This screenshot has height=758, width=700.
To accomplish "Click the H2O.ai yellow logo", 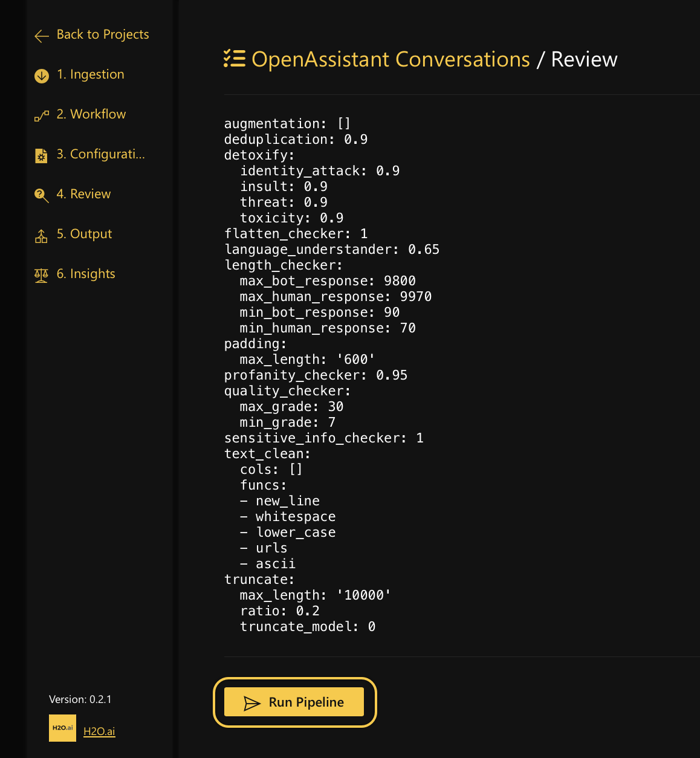I will [62, 728].
